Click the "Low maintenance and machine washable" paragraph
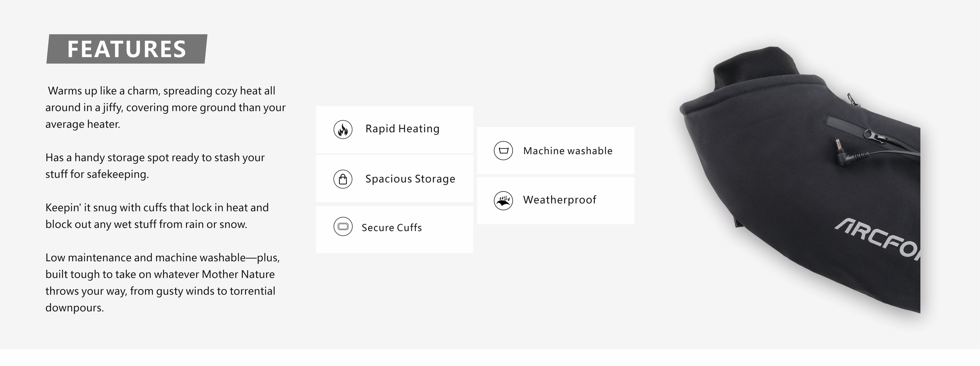Screen dimensions: 980x366 (163, 283)
